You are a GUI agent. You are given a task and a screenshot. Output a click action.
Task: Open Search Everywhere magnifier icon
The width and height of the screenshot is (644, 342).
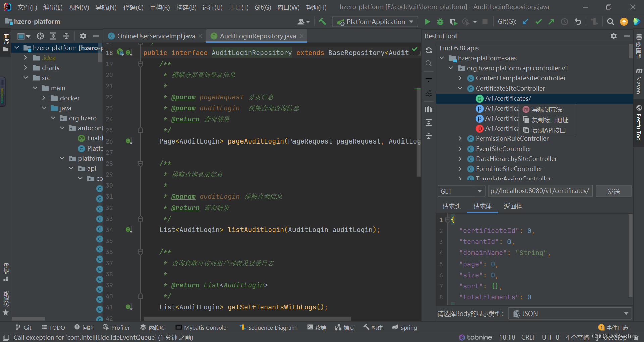[611, 22]
